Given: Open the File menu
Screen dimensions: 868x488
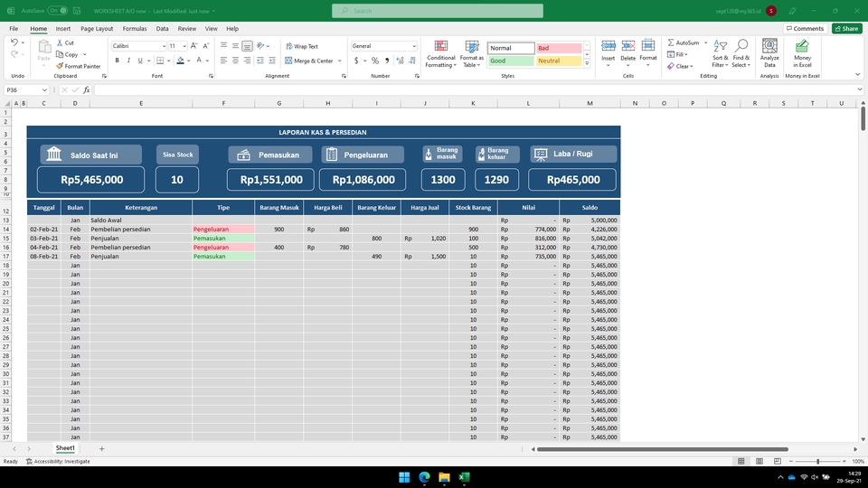Looking at the screenshot, I should click(14, 28).
